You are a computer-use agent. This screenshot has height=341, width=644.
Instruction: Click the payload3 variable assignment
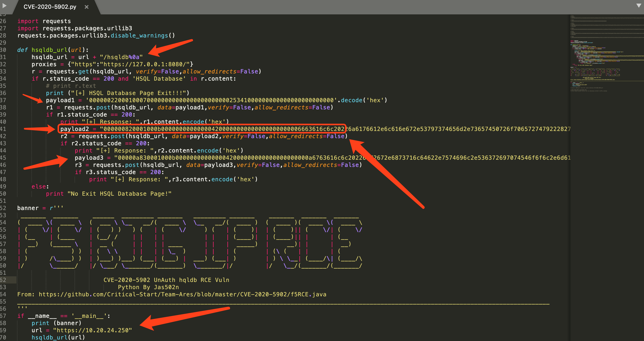89,158
